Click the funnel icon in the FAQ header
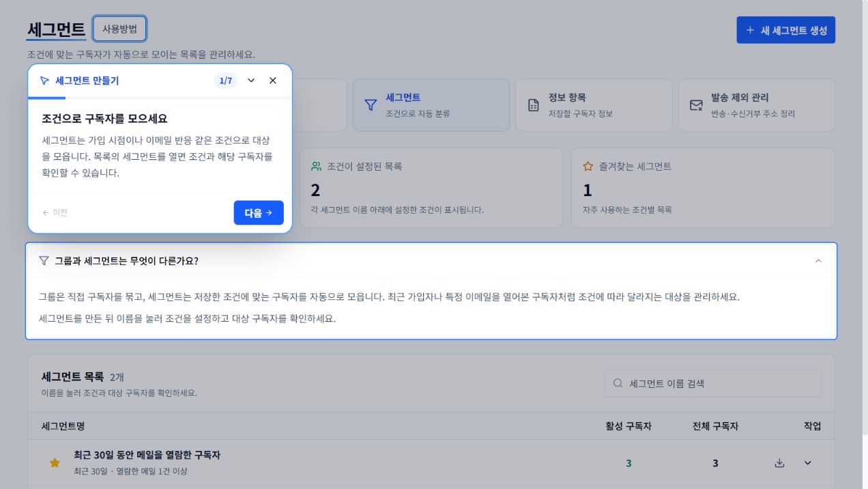This screenshot has height=489, width=868. pyautogui.click(x=44, y=261)
